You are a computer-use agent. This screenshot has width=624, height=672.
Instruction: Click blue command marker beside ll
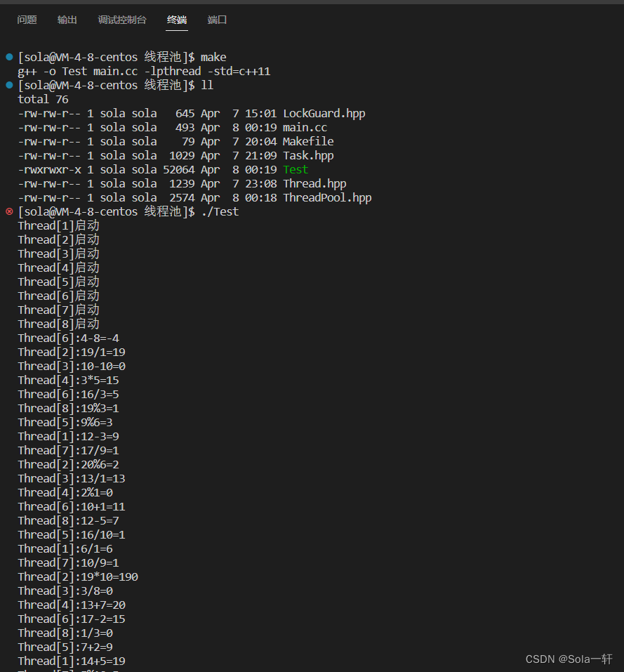[x=9, y=85]
